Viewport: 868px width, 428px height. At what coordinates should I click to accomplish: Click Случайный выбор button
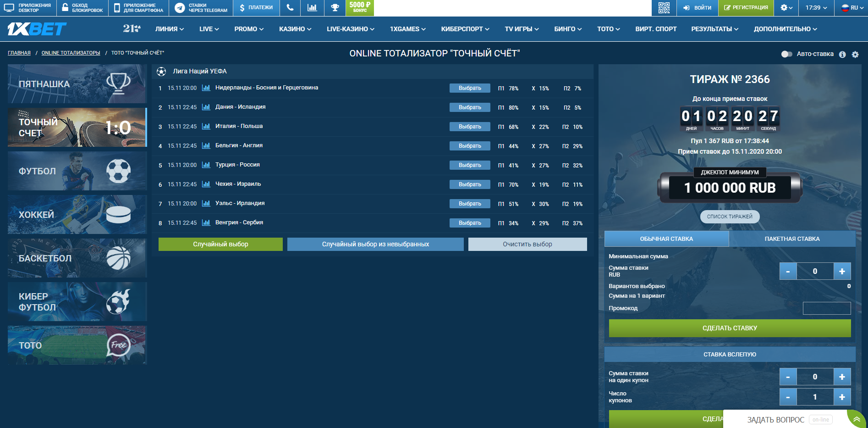[220, 244]
